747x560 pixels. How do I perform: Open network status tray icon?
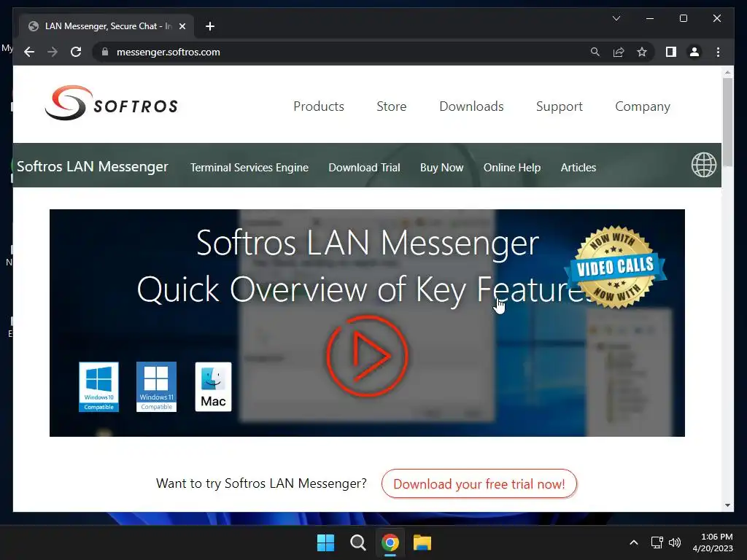point(657,542)
